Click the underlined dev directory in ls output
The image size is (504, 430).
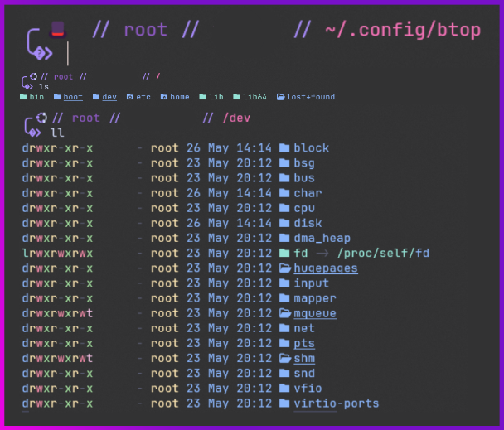click(109, 97)
